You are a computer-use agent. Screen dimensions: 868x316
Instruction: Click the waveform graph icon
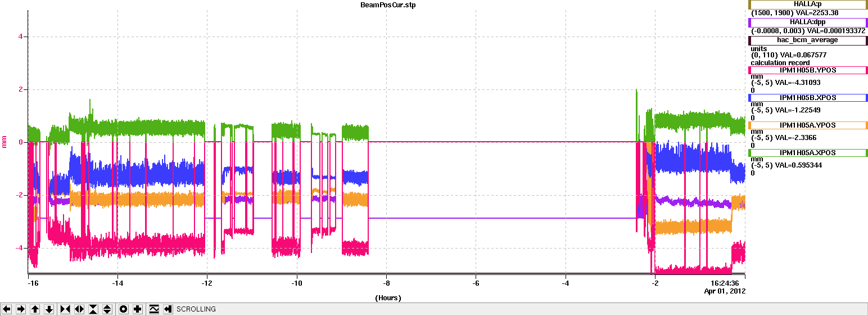(154, 309)
